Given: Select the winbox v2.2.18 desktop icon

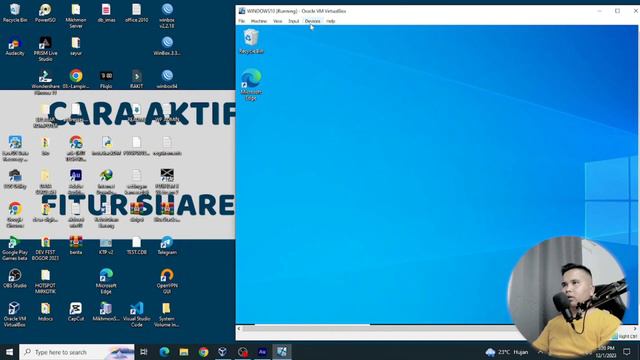Looking at the screenshot, I should 167,16.
